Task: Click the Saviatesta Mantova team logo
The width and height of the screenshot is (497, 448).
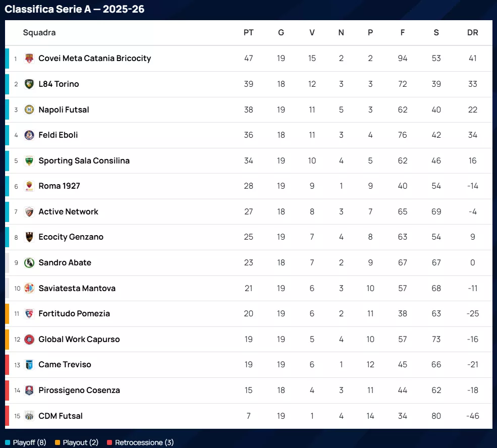Action: click(x=29, y=288)
